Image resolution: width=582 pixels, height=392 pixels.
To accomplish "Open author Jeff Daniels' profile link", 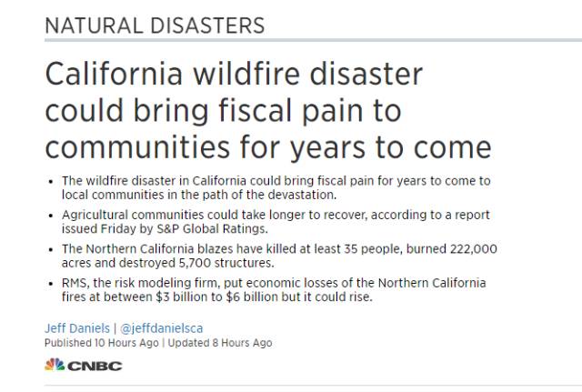I will point(78,328).
